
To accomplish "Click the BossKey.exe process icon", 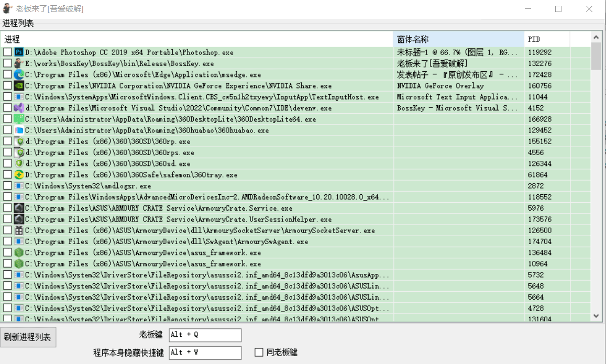I will pos(19,63).
